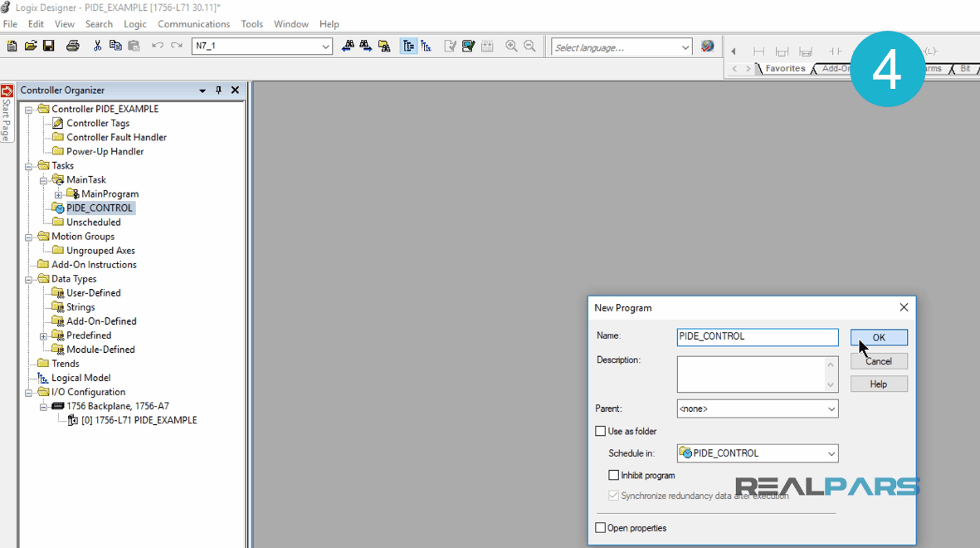This screenshot has height=548, width=980.
Task: Click the red Start Page icon on sidebar
Action: (7, 91)
